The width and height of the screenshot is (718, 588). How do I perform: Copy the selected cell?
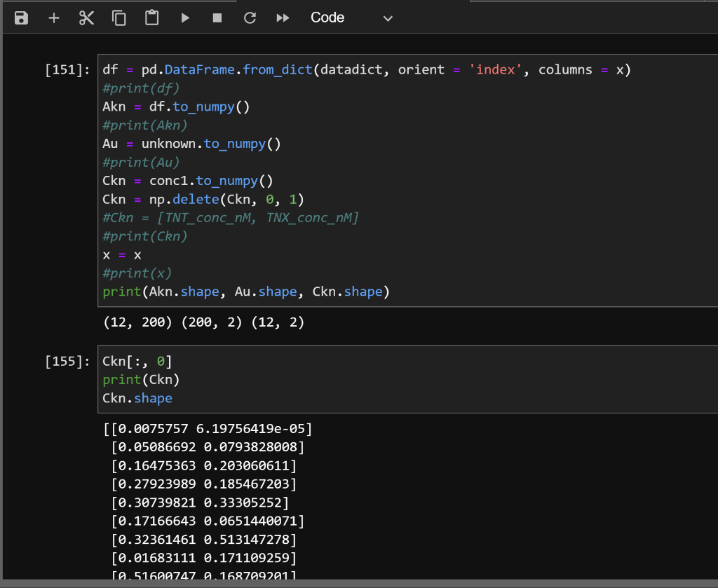(119, 18)
